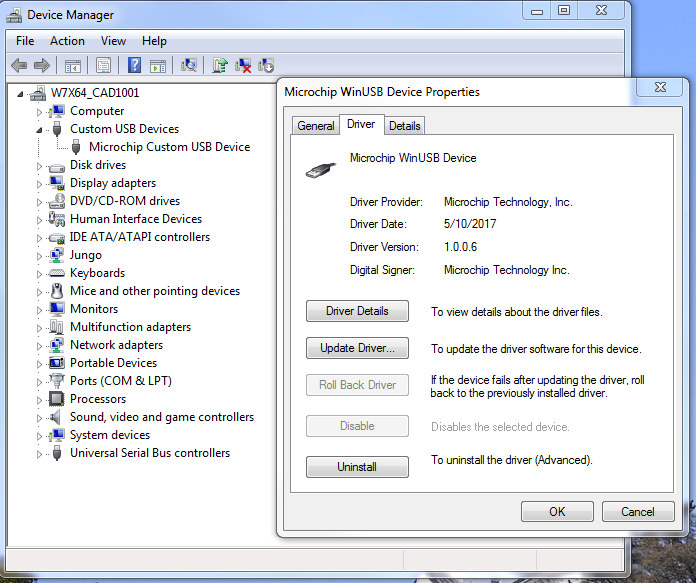Click the Disk drives category icon
Viewport: 696px width, 583px height.
(x=57, y=167)
